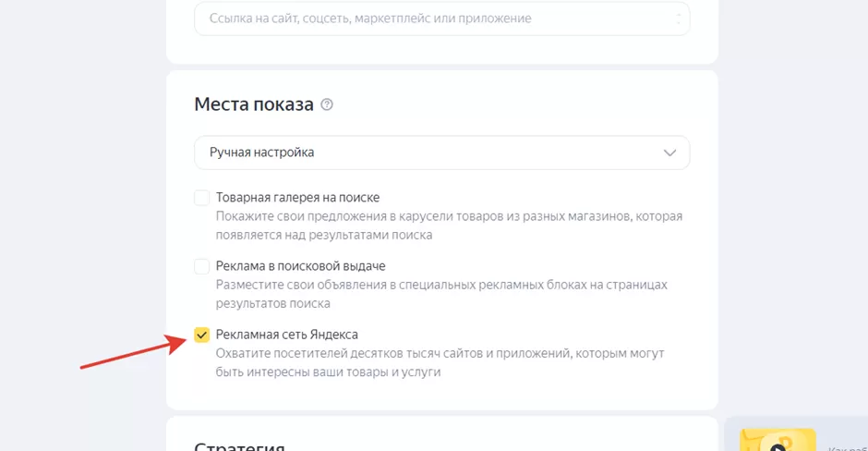The image size is (868, 451).
Task: Uncheck Рекламная сеть Яндекса checkbox
Action: click(x=201, y=335)
